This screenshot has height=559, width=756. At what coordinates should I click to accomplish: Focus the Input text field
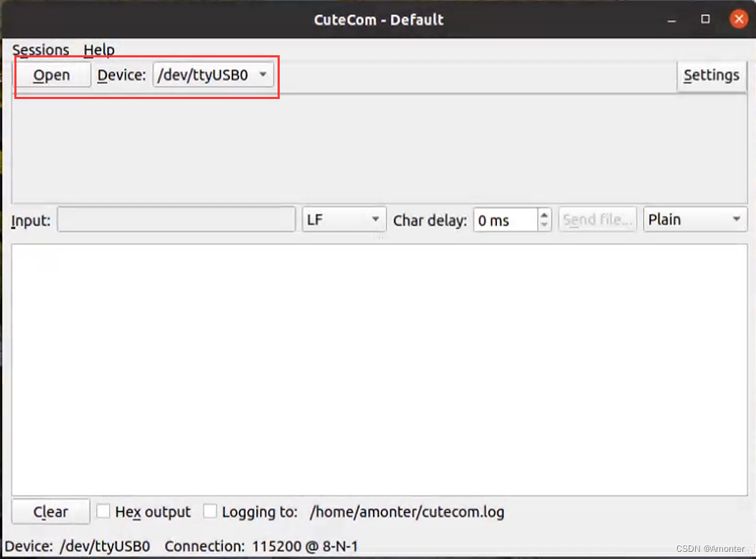pos(176,220)
